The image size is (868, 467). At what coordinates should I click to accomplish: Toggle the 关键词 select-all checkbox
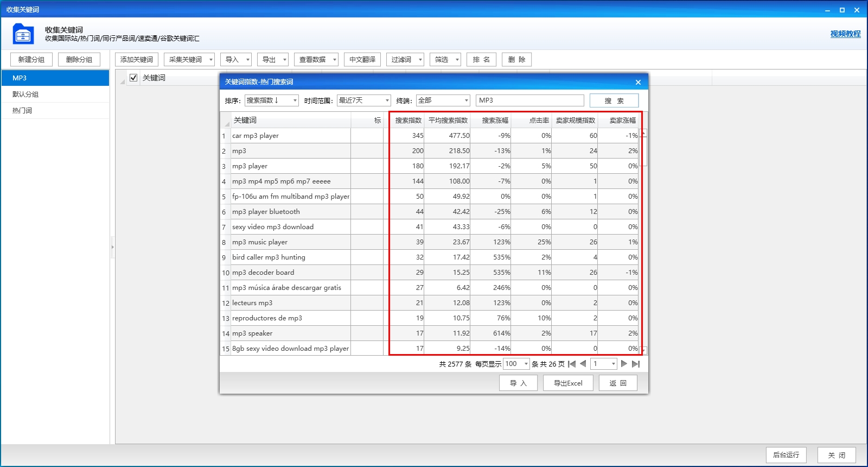click(133, 78)
